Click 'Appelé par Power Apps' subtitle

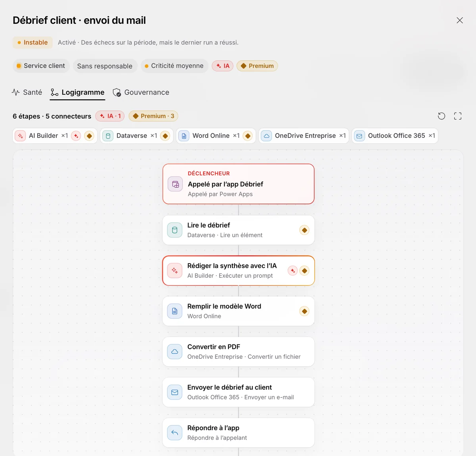(220, 194)
